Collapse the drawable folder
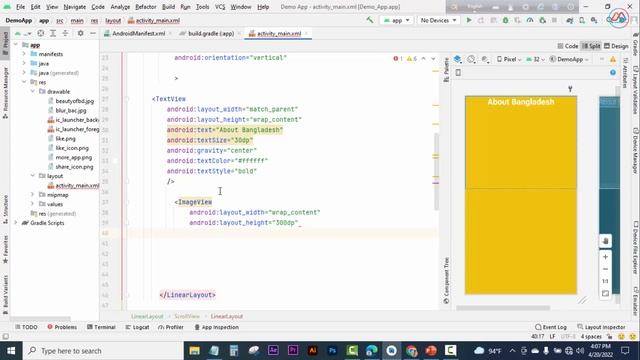The width and height of the screenshot is (640, 360). [33, 91]
